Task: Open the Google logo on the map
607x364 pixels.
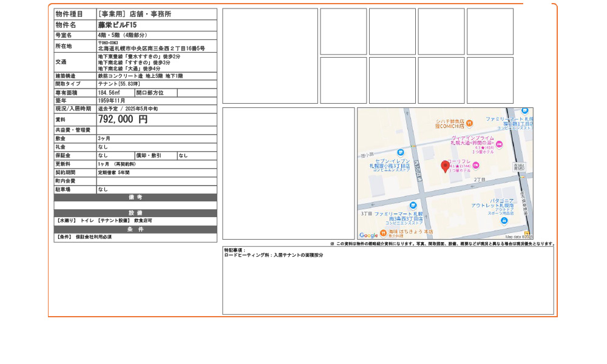Action: (367, 235)
